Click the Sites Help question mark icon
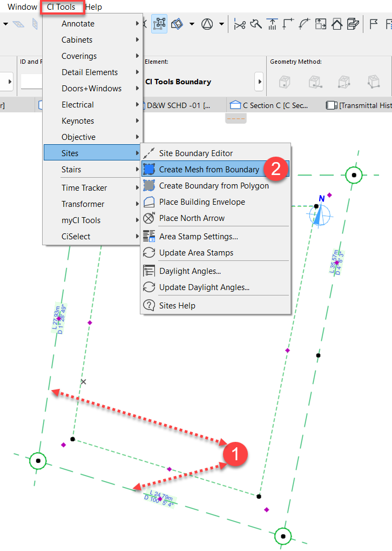392x551 pixels. point(149,306)
